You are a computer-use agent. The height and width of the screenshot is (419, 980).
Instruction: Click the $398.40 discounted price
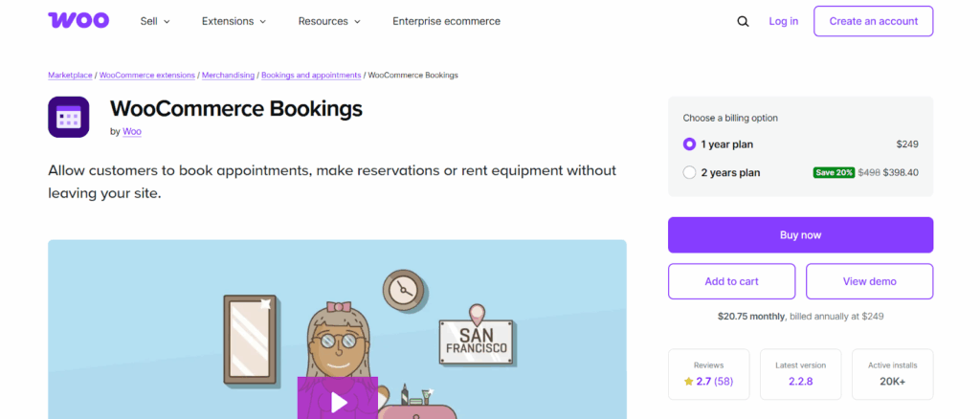tap(901, 172)
